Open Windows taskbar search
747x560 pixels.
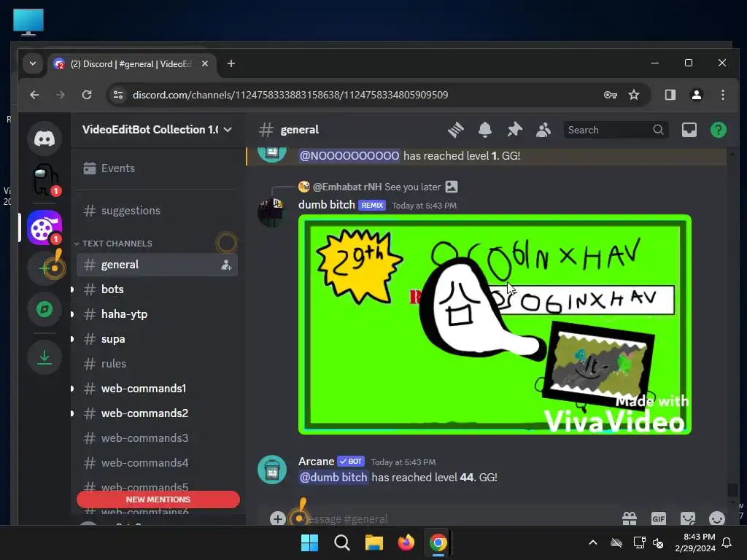click(341, 542)
